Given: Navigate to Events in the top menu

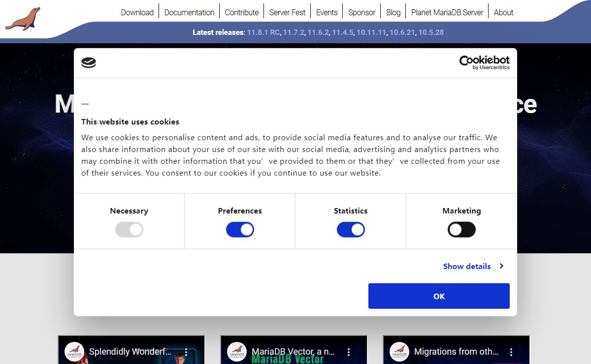Looking at the screenshot, I should (x=327, y=12).
